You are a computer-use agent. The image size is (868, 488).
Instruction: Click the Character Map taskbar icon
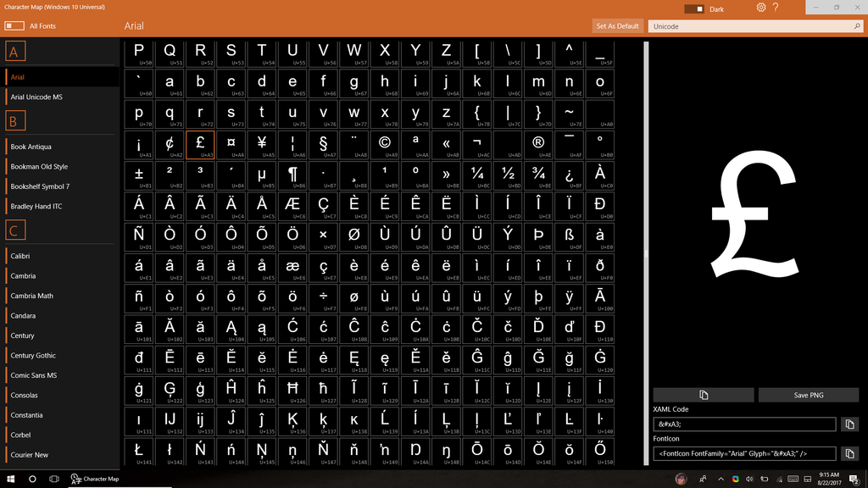(75, 479)
